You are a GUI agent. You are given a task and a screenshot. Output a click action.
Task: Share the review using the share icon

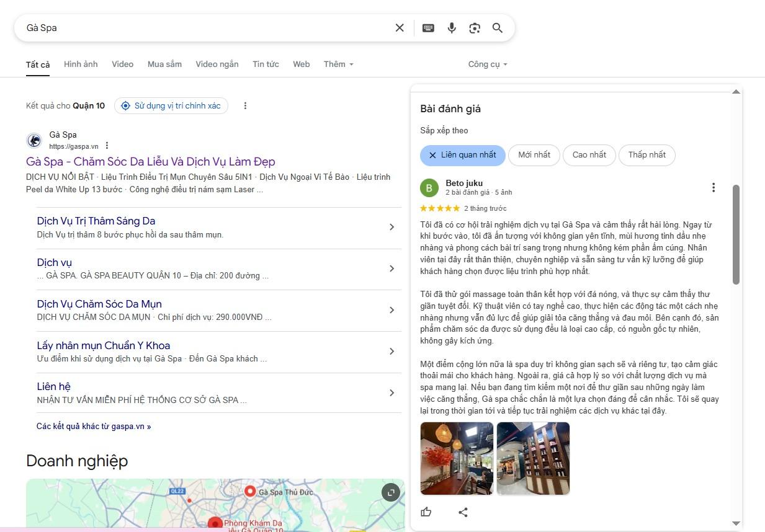[463, 512]
